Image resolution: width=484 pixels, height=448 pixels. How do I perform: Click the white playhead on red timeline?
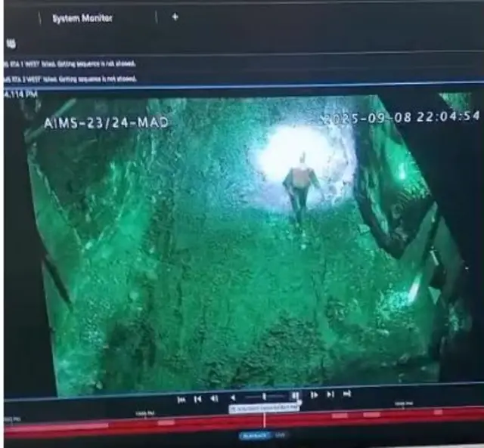point(264,419)
